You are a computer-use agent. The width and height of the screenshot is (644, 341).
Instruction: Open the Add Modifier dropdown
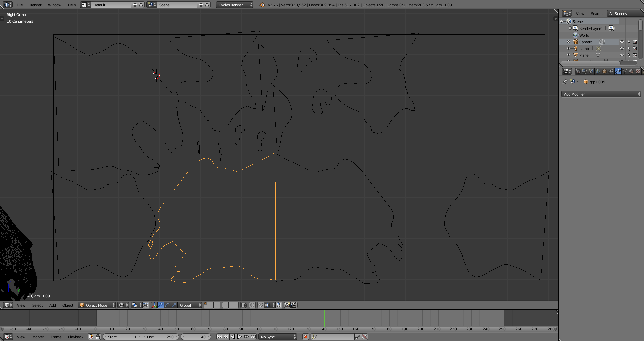pyautogui.click(x=601, y=94)
